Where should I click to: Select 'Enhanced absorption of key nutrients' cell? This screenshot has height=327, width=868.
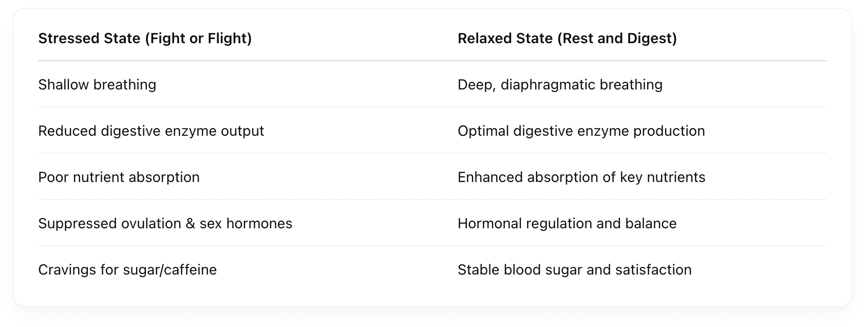click(x=581, y=177)
